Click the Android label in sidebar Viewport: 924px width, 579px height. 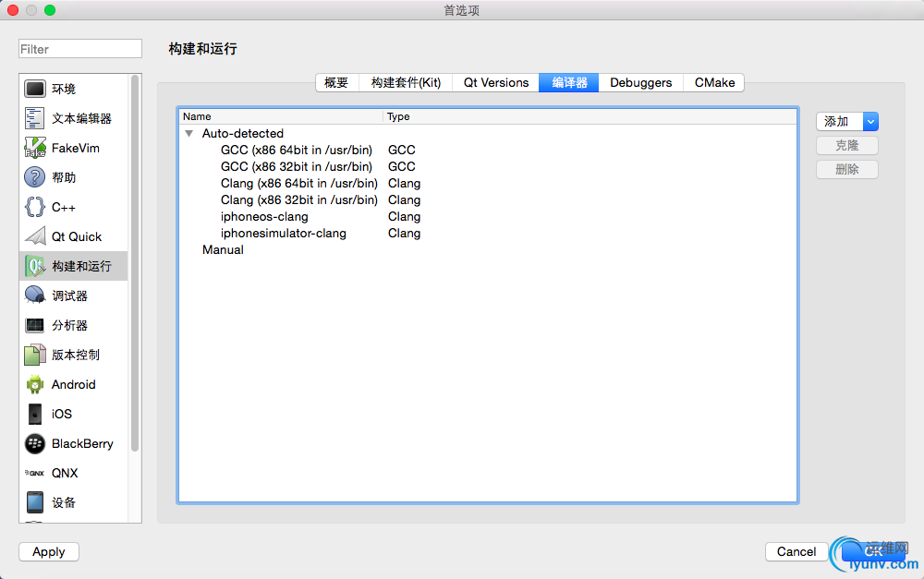point(74,385)
